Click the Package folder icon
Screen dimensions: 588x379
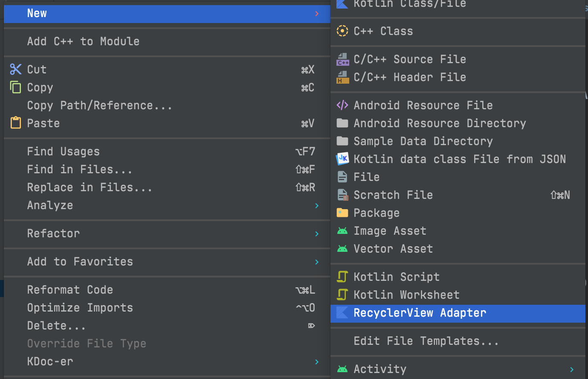[x=342, y=213]
